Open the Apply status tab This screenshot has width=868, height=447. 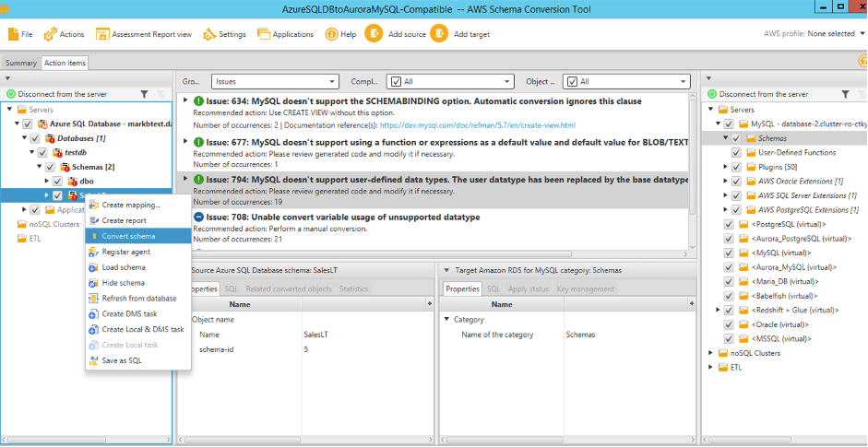click(x=529, y=288)
